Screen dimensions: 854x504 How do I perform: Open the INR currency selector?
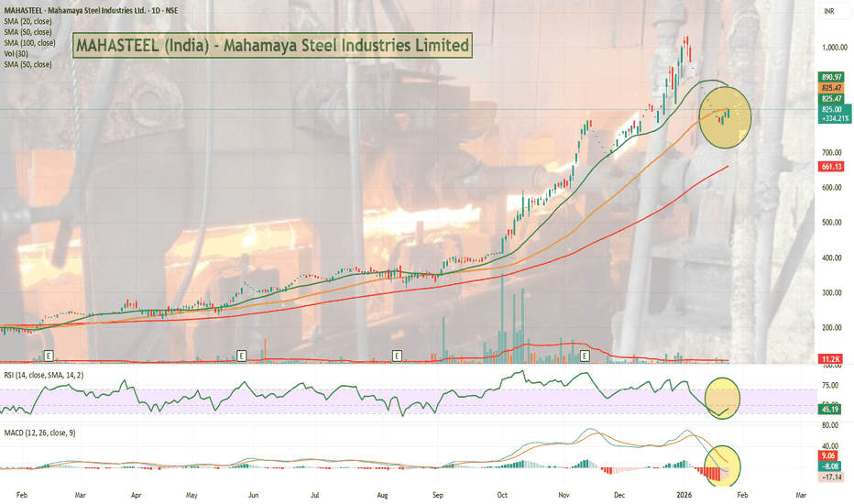click(x=829, y=11)
